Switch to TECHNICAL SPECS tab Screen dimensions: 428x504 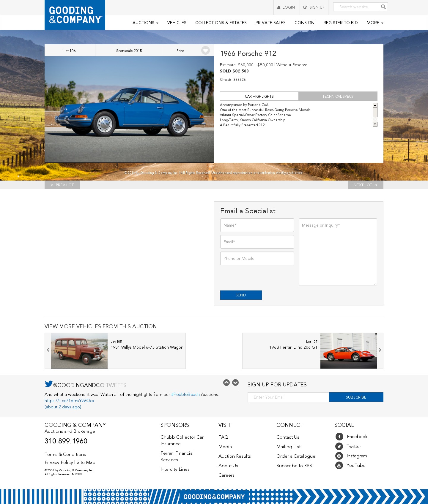[338, 96]
